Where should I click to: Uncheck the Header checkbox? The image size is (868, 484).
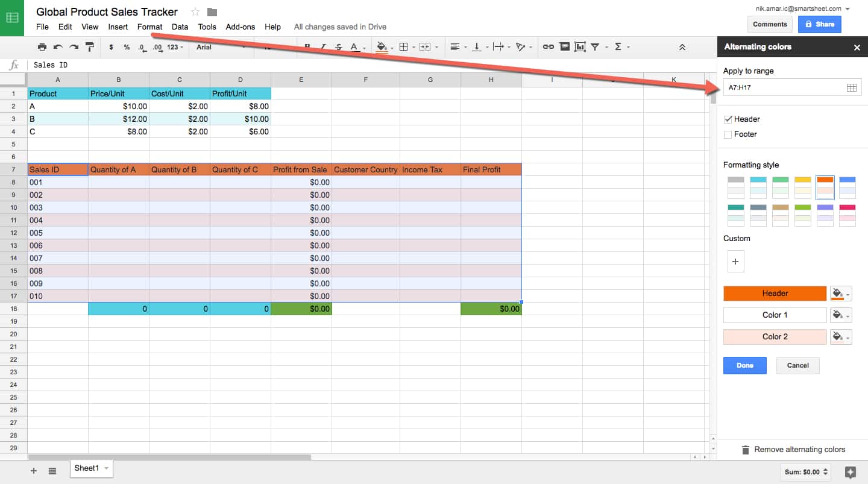(728, 119)
